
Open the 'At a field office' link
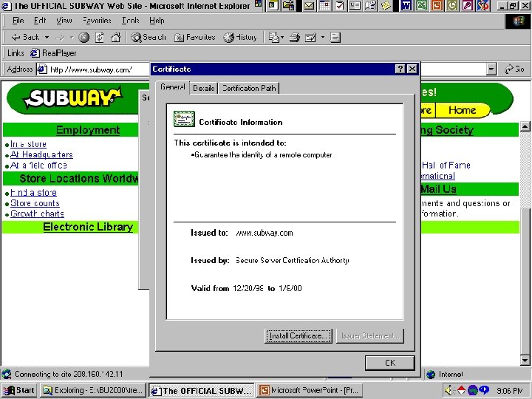point(38,166)
